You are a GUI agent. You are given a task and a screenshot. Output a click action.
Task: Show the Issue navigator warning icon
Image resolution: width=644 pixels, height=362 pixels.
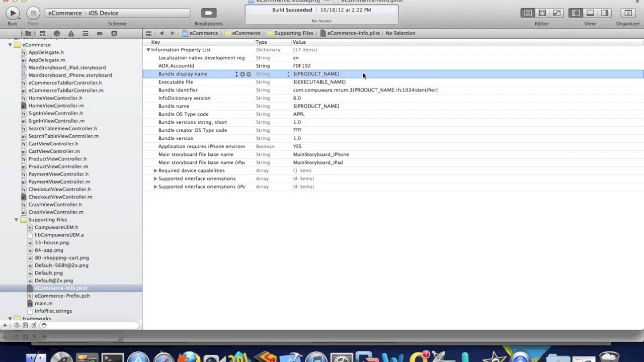[x=71, y=34]
